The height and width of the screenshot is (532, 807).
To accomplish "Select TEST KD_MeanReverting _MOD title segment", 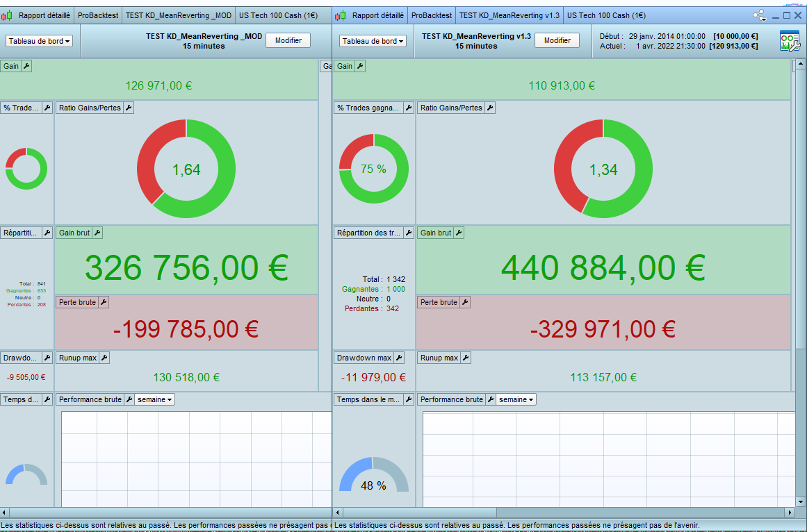I will [x=179, y=15].
